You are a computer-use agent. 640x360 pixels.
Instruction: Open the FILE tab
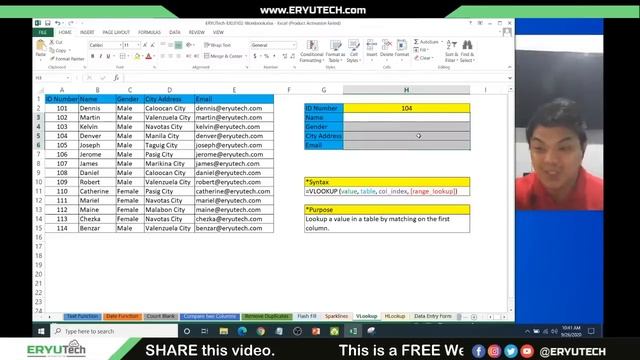(x=42, y=32)
